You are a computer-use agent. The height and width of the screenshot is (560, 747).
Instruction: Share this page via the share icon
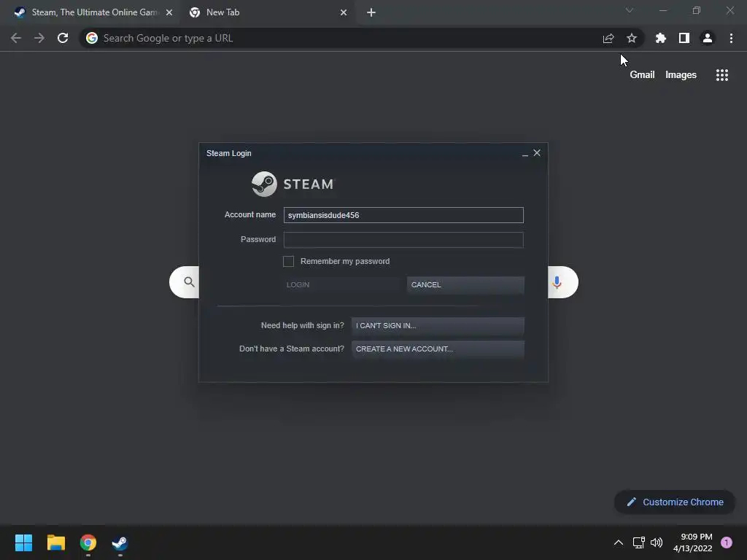click(x=608, y=38)
